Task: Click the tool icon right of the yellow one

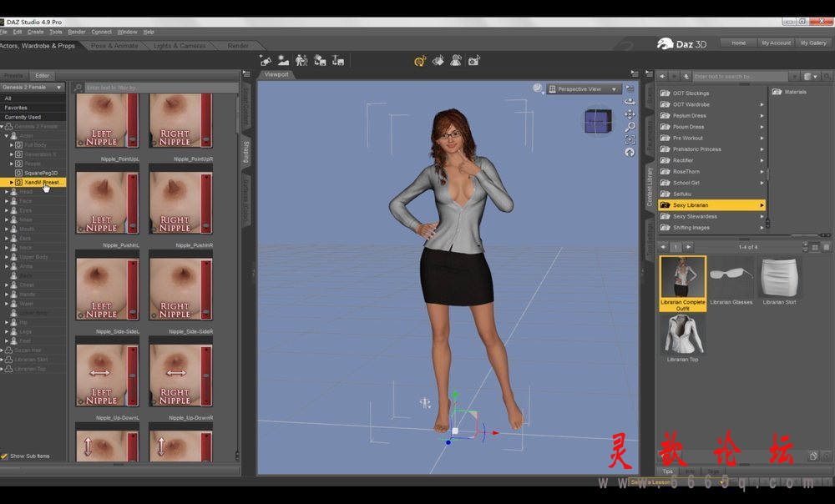Action: tap(438, 61)
